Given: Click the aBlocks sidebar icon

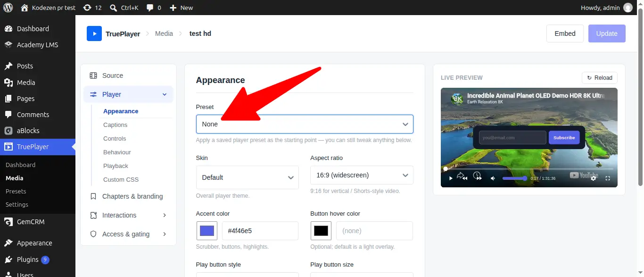Looking at the screenshot, I should (8, 131).
